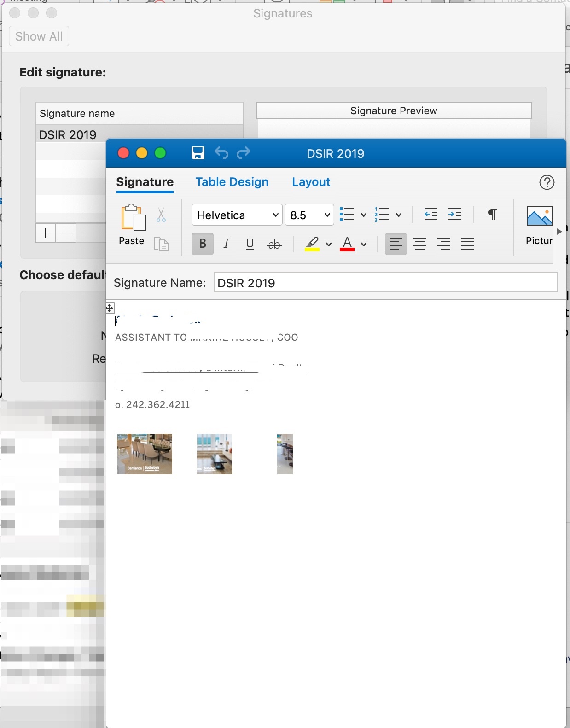Image resolution: width=570 pixels, height=728 pixels.
Task: Insert a picture into the signature
Action: point(539,225)
